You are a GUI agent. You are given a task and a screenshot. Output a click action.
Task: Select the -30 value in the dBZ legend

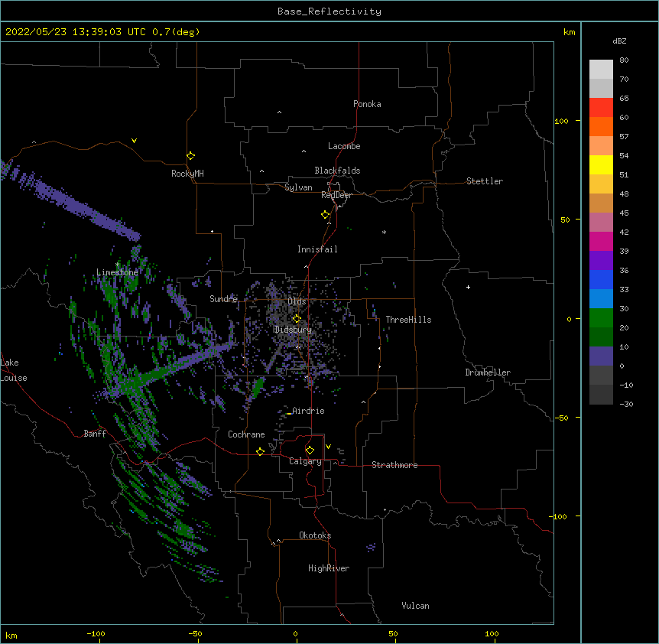626,404
